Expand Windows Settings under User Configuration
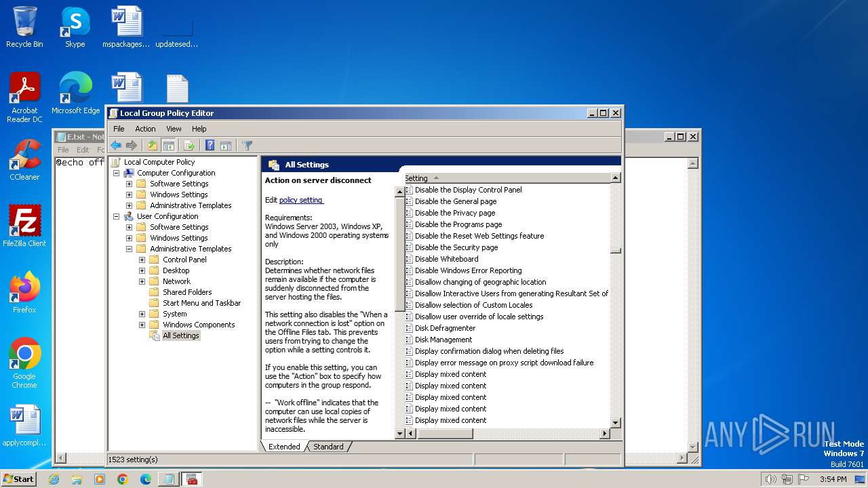This screenshot has height=488, width=868. coord(129,238)
